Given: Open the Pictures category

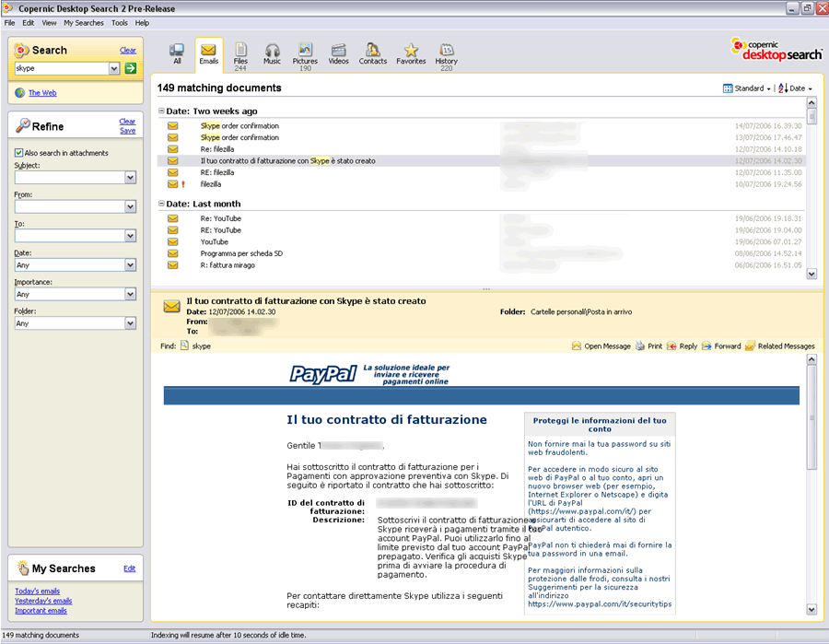Looking at the screenshot, I should [x=305, y=56].
